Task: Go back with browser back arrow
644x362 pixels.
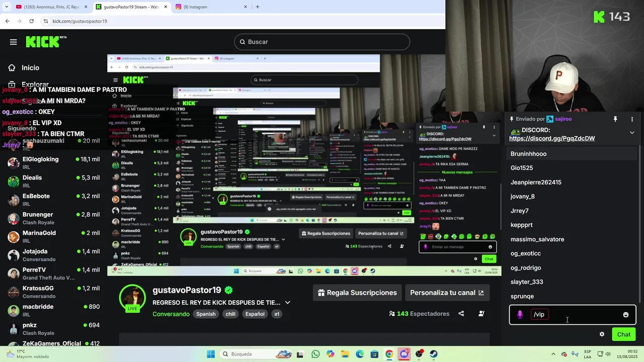Action: tap(7, 21)
